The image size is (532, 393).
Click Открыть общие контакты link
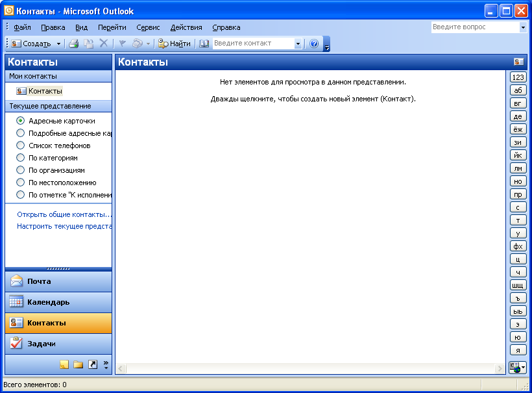[x=64, y=214]
